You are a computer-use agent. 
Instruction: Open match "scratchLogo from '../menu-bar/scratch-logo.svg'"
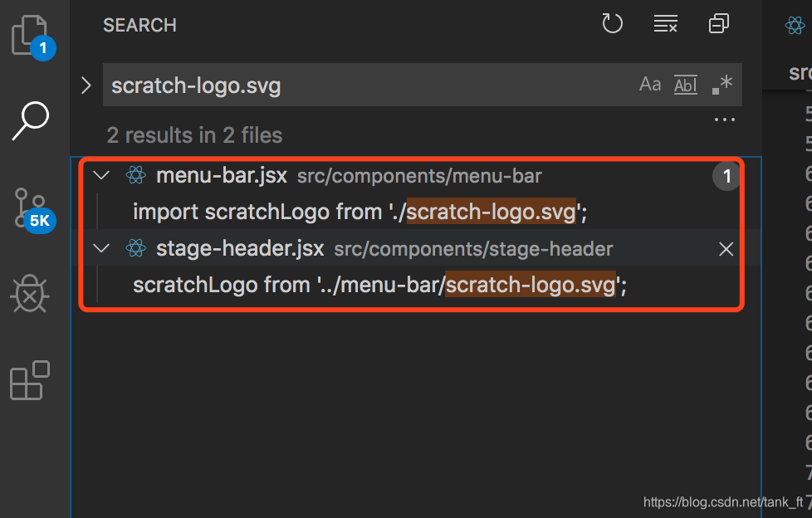[x=379, y=285]
